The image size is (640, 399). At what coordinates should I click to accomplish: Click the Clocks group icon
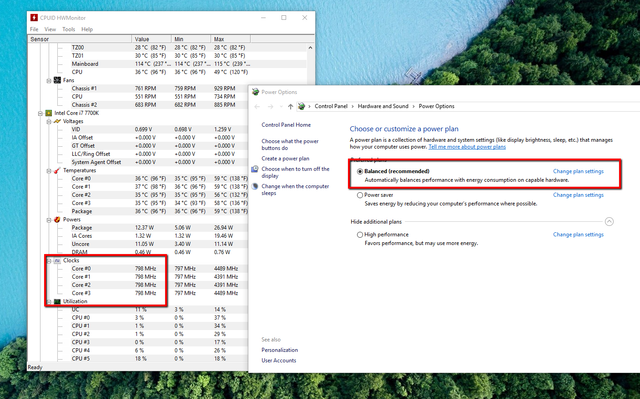(x=57, y=260)
